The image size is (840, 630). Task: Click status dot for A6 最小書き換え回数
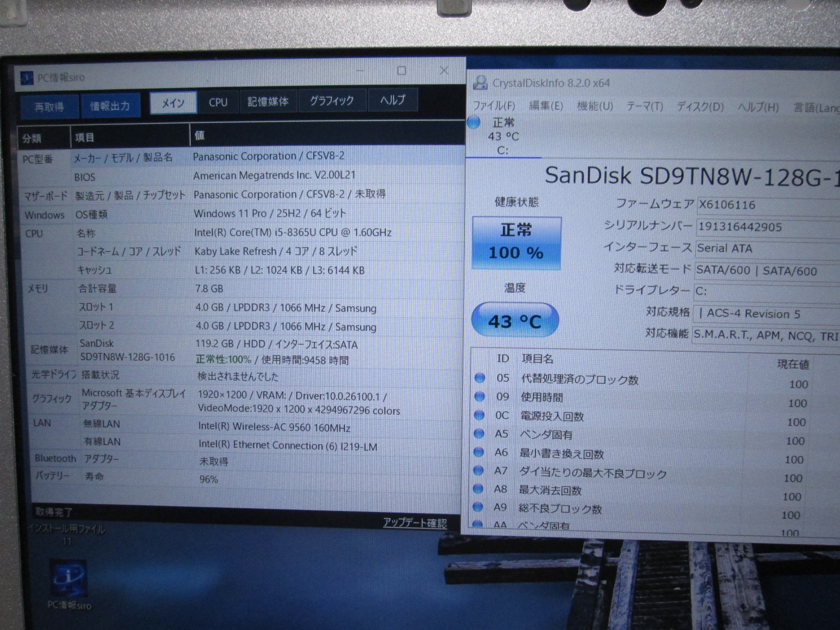tap(479, 452)
